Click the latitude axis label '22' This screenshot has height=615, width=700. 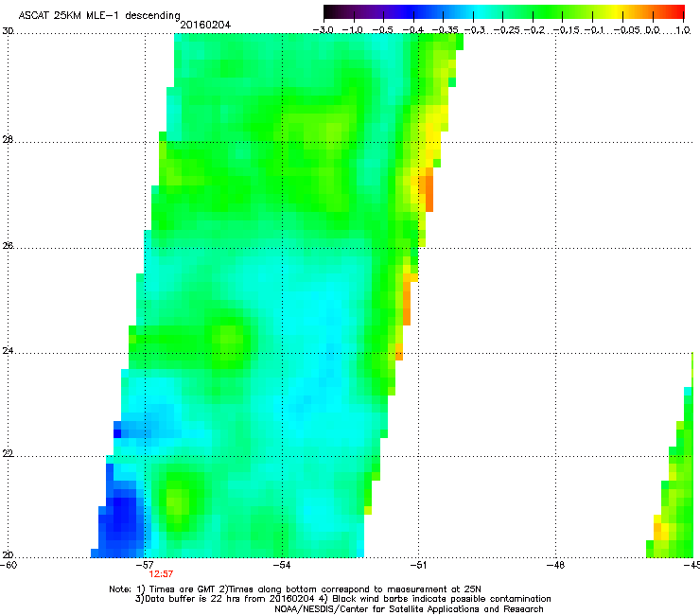8,454
